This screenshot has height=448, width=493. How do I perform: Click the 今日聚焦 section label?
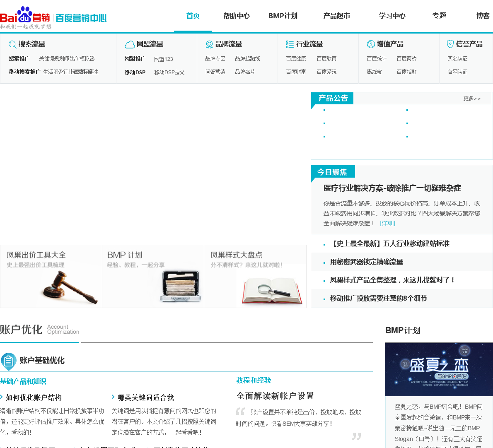pos(333,172)
